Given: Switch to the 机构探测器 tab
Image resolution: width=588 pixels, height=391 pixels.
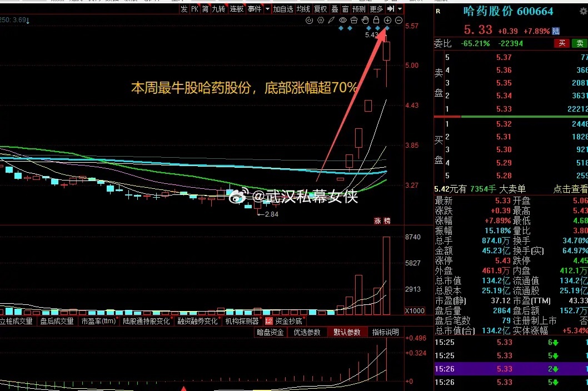Looking at the screenshot, I should 242,321.
